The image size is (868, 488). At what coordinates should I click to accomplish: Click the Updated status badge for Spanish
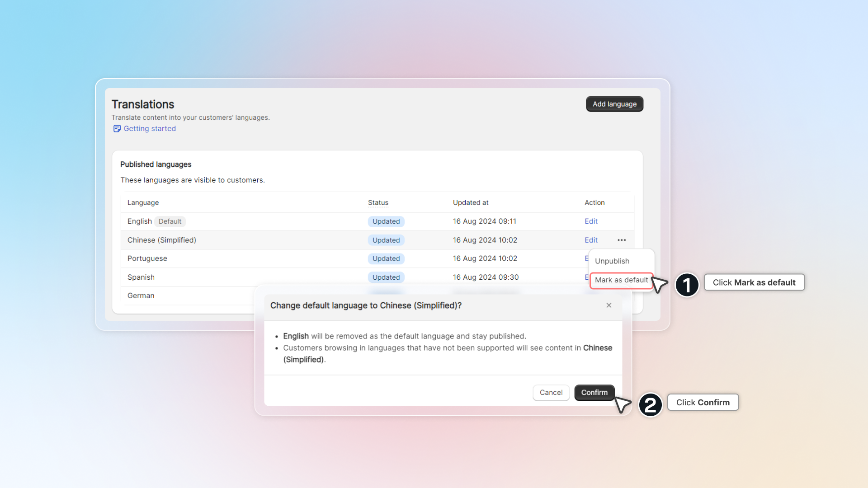tap(386, 277)
